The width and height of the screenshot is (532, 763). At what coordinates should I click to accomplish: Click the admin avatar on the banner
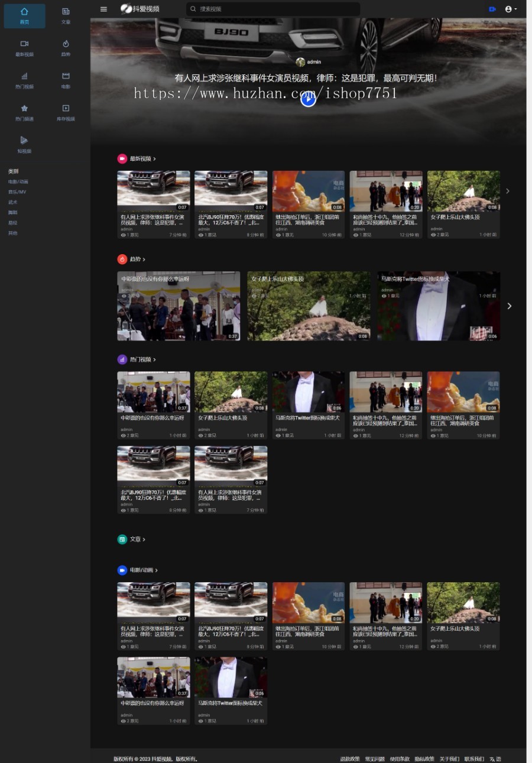click(300, 62)
